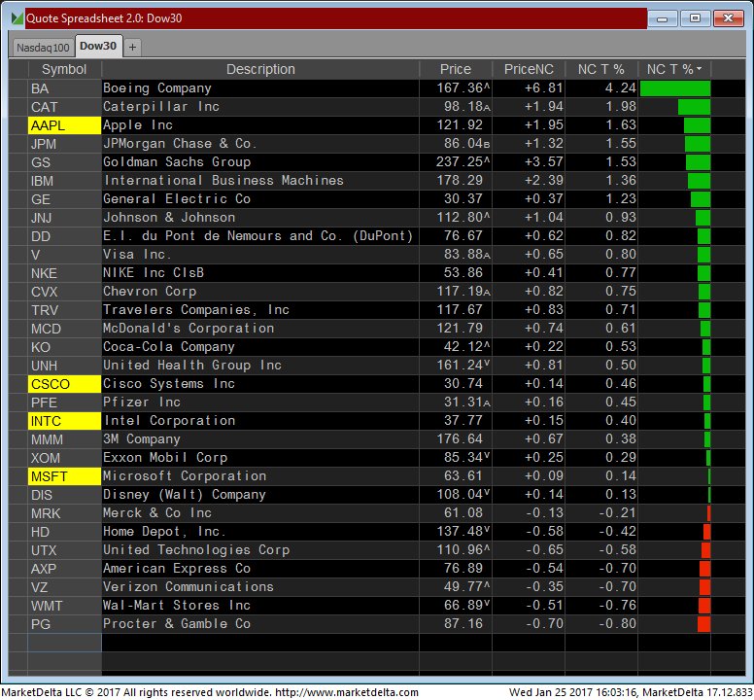Click the Procter & Gamble Co description
This screenshot has height=700, width=754.
[x=177, y=624]
